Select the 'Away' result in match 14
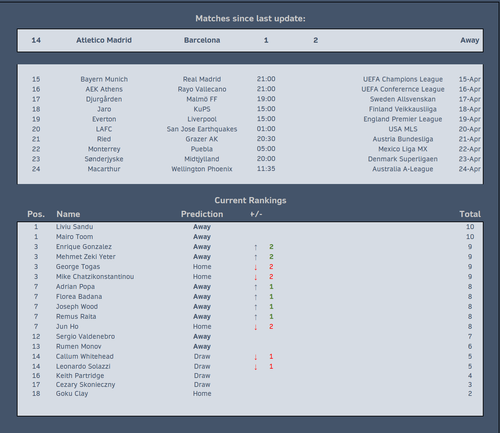Image resolution: width=500 pixels, height=433 pixels. click(x=470, y=40)
